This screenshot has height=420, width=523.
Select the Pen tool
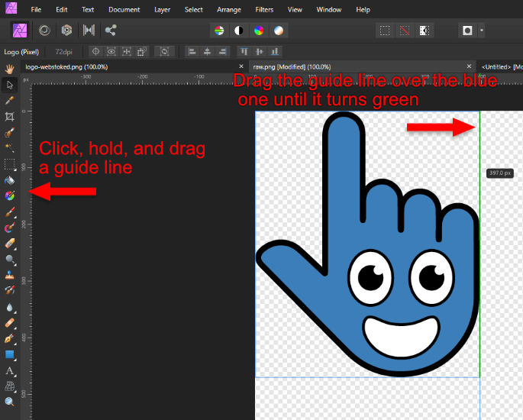(x=10, y=338)
